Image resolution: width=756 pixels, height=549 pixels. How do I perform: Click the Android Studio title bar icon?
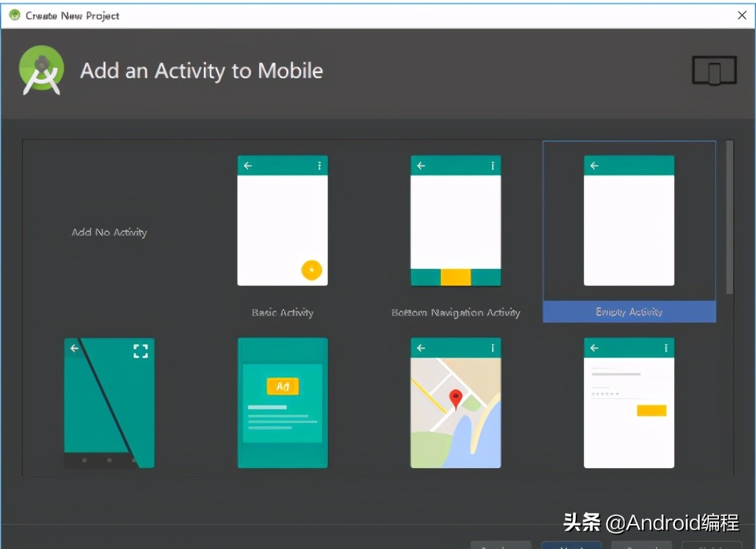pyautogui.click(x=15, y=16)
